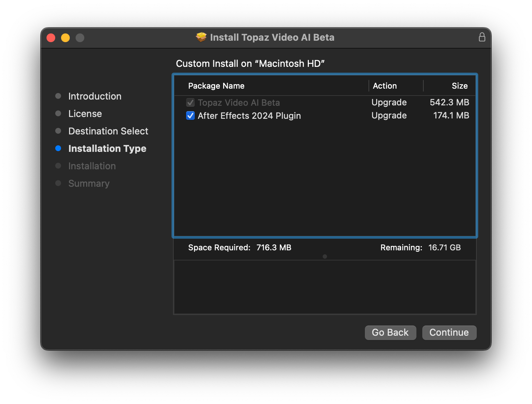The image size is (532, 404).
Task: Click the Action column header
Action: pos(385,86)
